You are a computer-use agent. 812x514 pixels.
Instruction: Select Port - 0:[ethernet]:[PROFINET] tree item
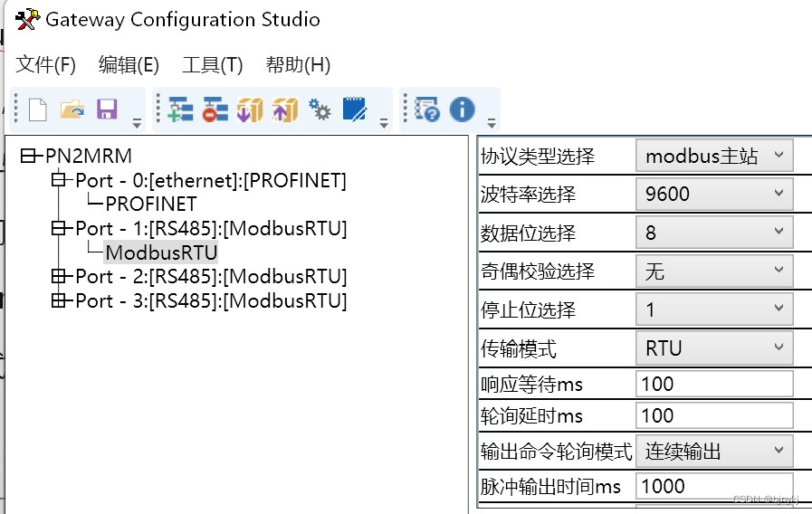211,180
